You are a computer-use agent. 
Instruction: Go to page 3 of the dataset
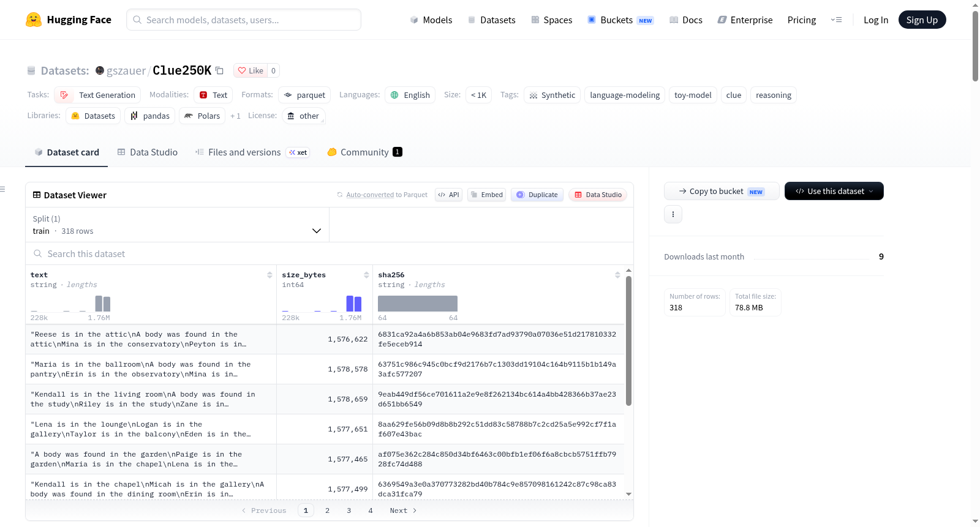349,510
